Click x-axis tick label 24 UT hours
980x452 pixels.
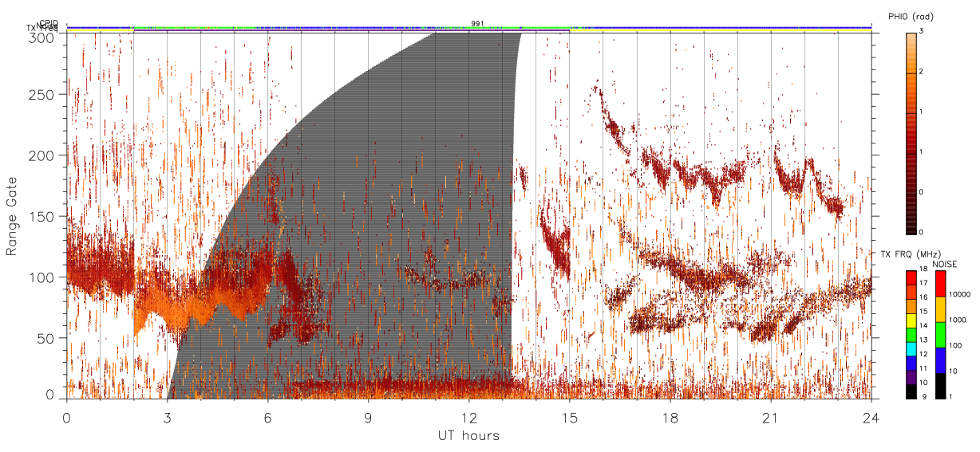click(x=871, y=418)
